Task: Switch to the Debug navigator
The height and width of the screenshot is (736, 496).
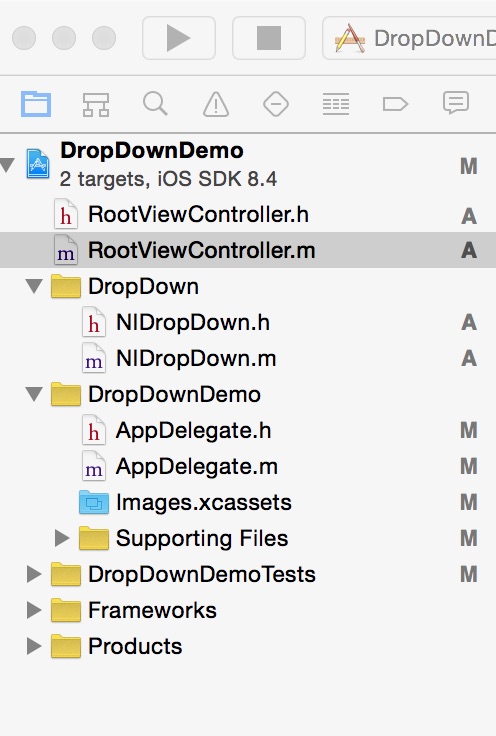Action: pyautogui.click(x=336, y=104)
